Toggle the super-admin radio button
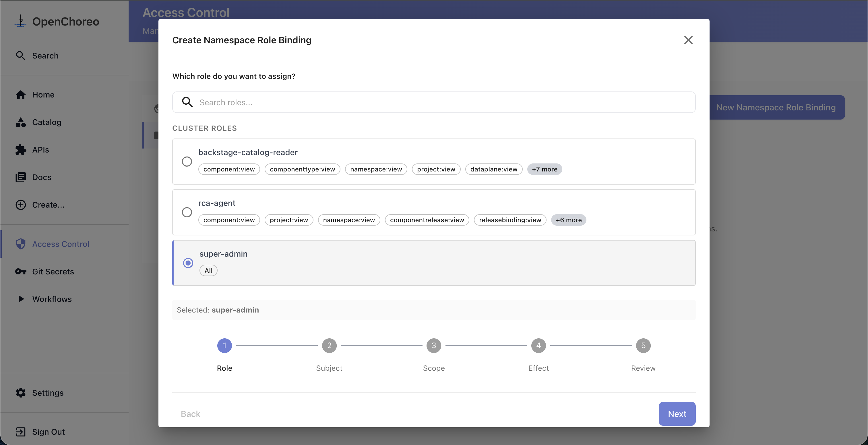This screenshot has height=445, width=868. [x=188, y=263]
